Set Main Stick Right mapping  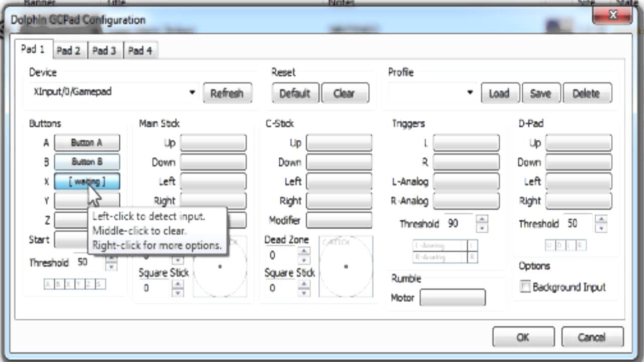[213, 201]
